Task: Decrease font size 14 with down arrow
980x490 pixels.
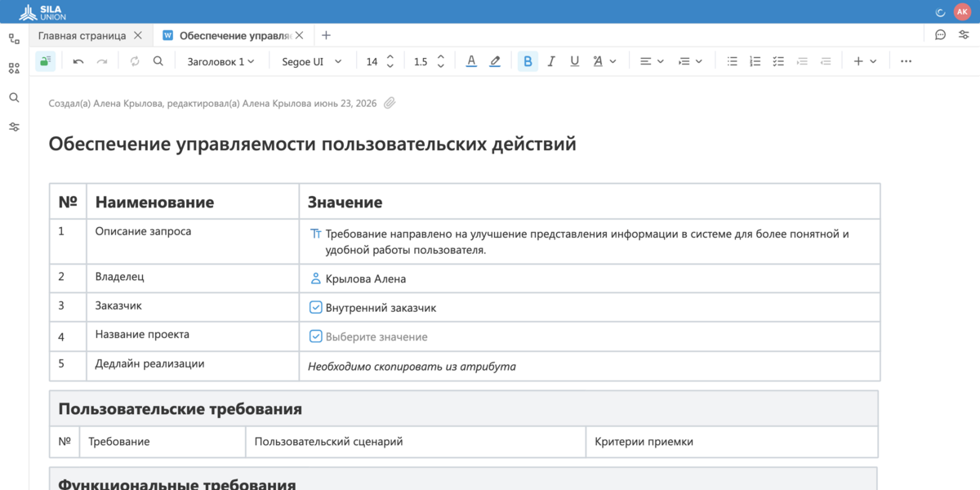Action: (390, 66)
